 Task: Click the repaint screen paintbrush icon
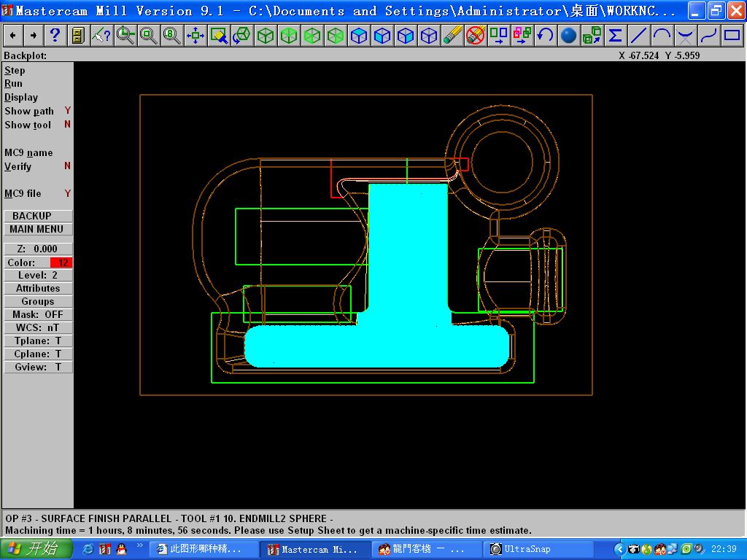coord(218,35)
